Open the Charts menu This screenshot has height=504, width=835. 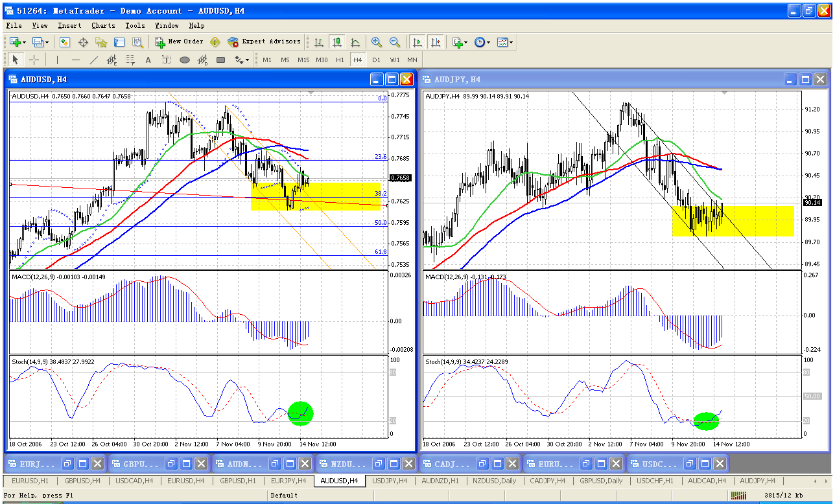point(103,26)
